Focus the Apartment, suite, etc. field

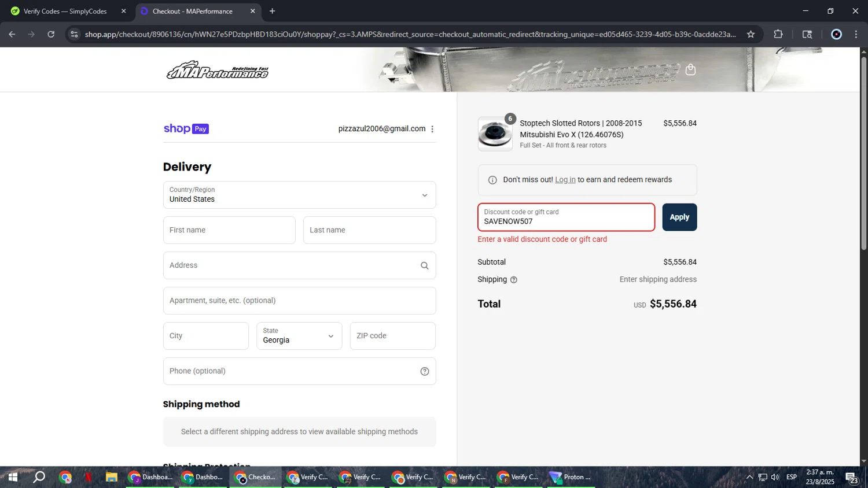300,301
